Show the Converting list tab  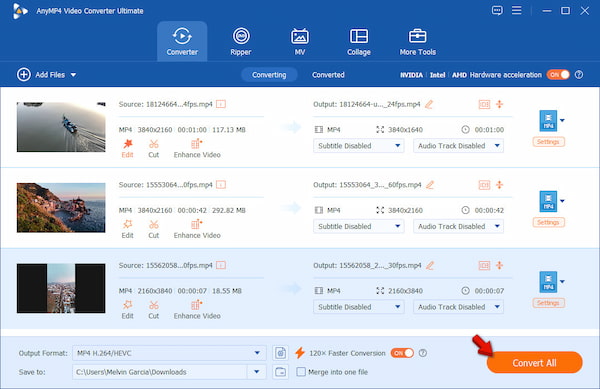pyautogui.click(x=269, y=75)
